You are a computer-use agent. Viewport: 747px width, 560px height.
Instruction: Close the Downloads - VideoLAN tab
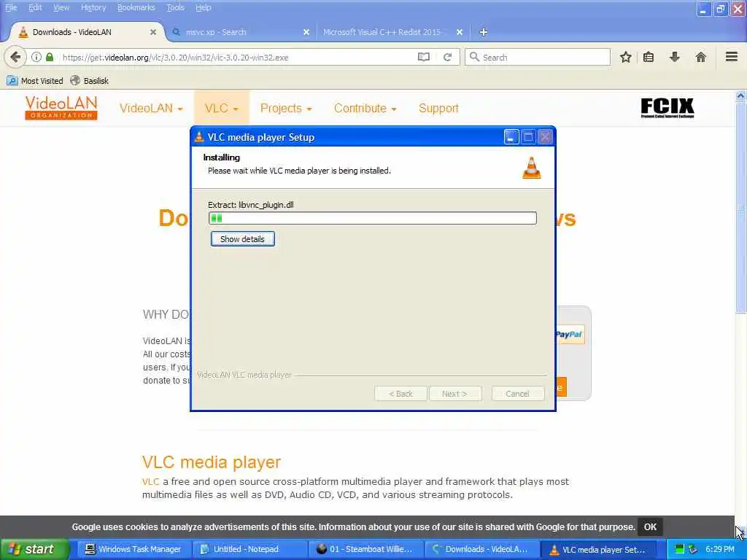(x=153, y=32)
